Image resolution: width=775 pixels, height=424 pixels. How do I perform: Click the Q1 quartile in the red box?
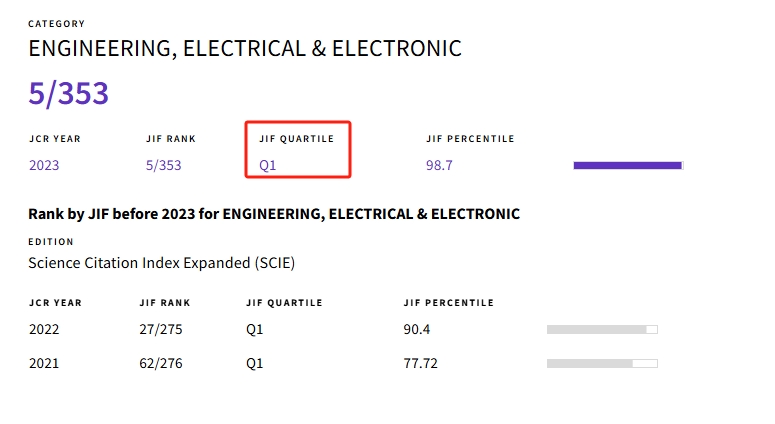point(267,165)
